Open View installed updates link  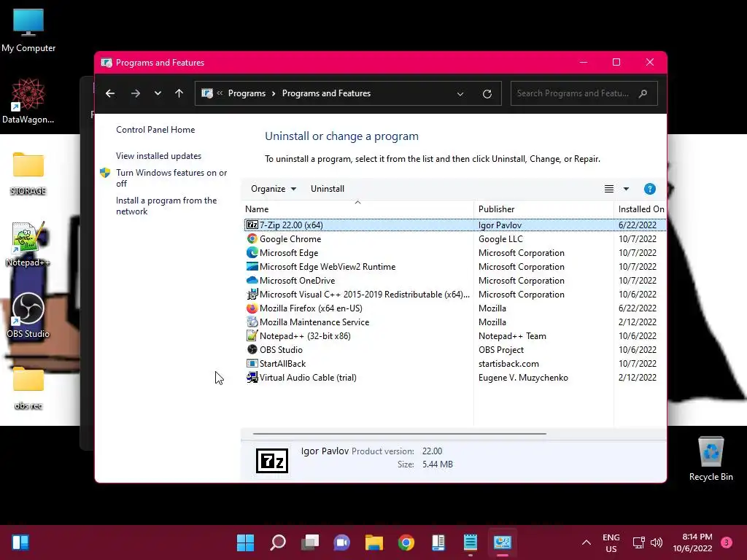(x=158, y=156)
